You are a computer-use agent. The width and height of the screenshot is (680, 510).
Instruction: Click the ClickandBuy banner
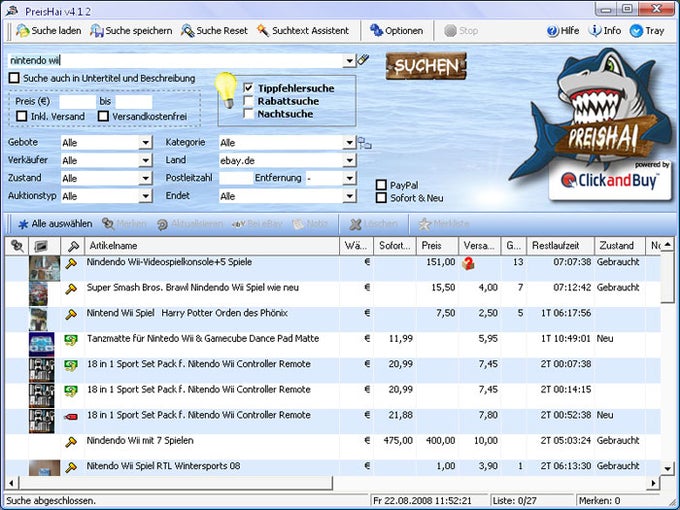[610, 180]
